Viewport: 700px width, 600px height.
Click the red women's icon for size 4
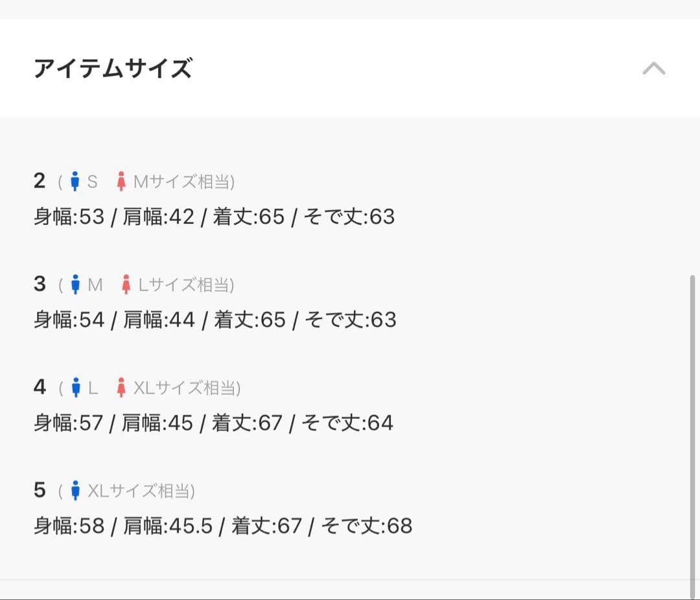click(121, 388)
